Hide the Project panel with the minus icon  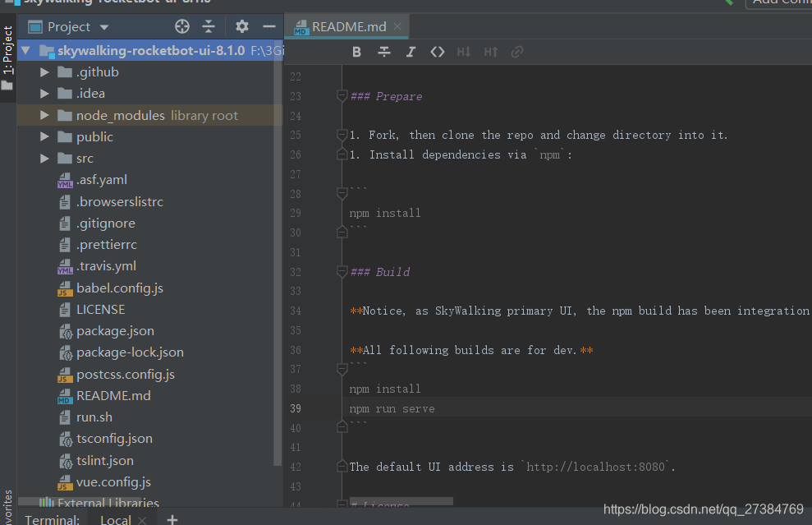[x=268, y=26]
